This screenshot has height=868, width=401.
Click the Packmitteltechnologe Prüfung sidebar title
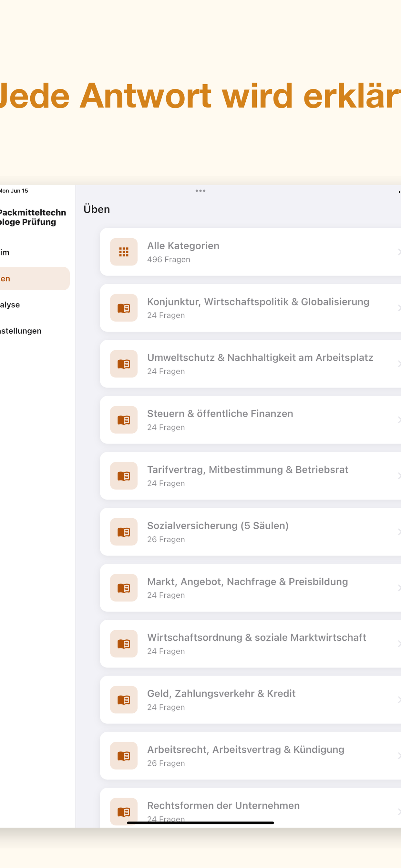pyautogui.click(x=33, y=217)
